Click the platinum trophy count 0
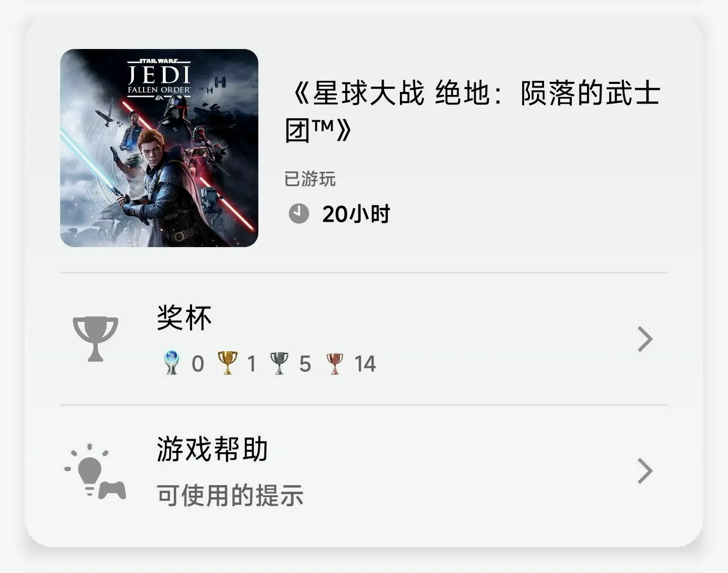728x573 pixels. coord(198,364)
